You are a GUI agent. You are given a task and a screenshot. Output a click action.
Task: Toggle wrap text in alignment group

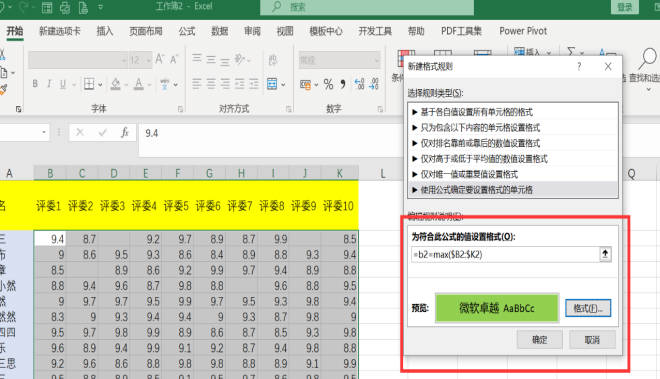click(x=273, y=60)
